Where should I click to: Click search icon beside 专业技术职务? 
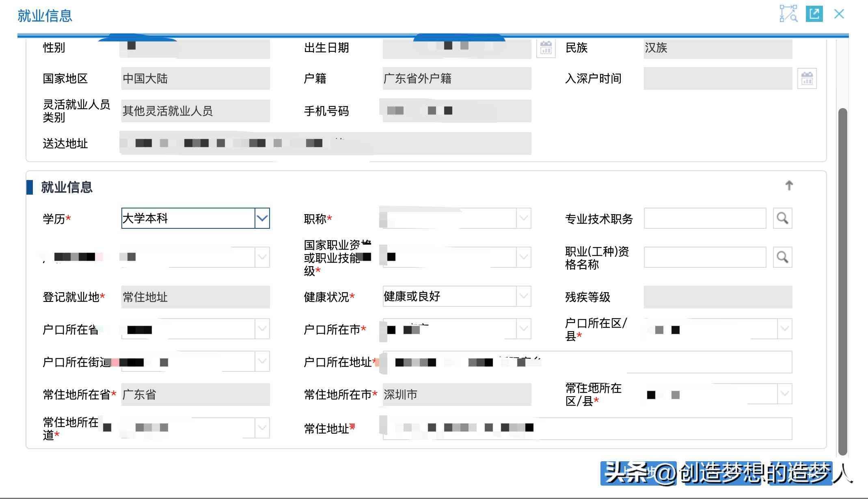tap(782, 219)
